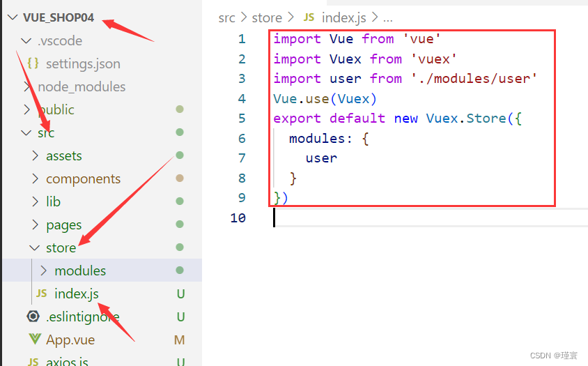Click the index.js breadcrumb segment
The image size is (588, 366).
click(344, 17)
